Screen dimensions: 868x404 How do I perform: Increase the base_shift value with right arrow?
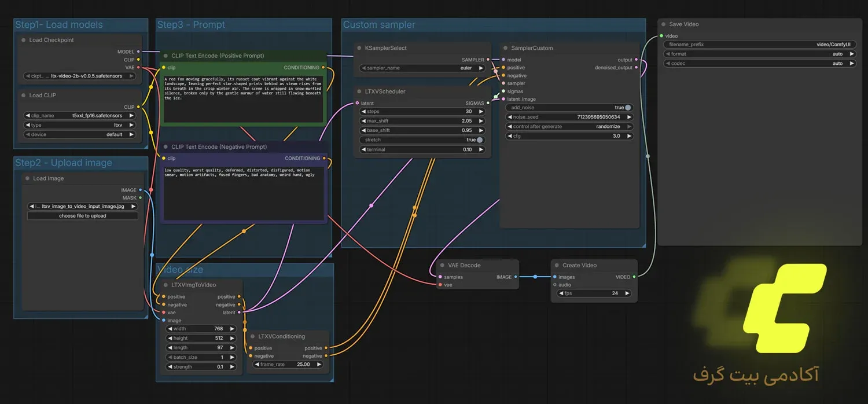point(481,131)
